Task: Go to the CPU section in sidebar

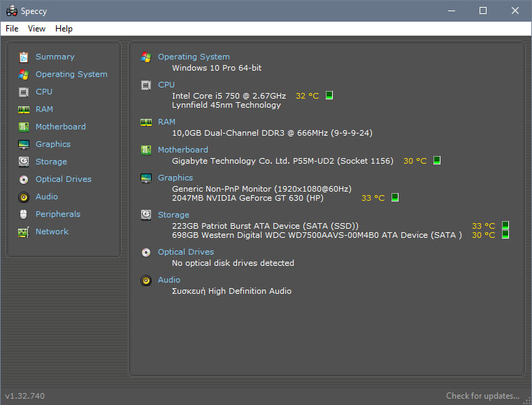Action: tap(44, 92)
